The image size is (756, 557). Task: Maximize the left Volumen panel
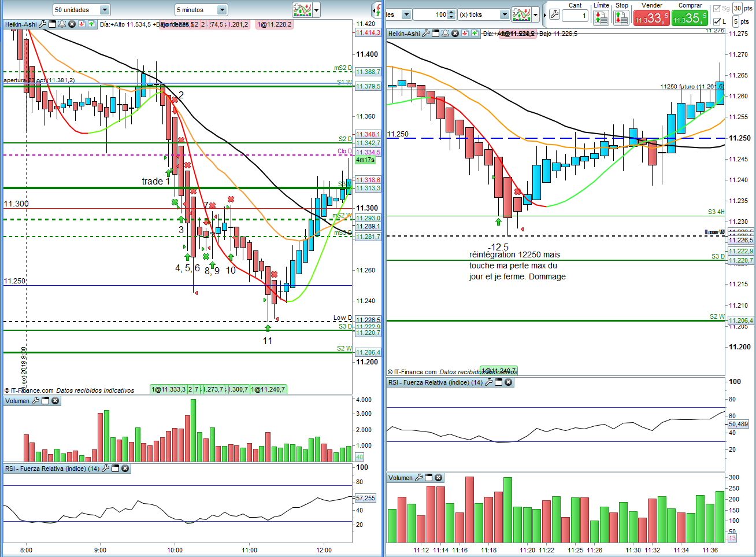[x=45, y=401]
